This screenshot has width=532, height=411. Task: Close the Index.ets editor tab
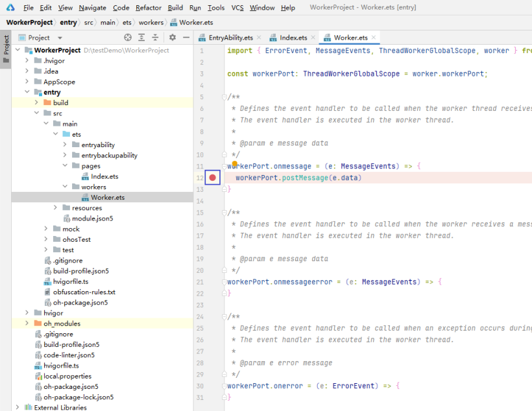point(313,38)
